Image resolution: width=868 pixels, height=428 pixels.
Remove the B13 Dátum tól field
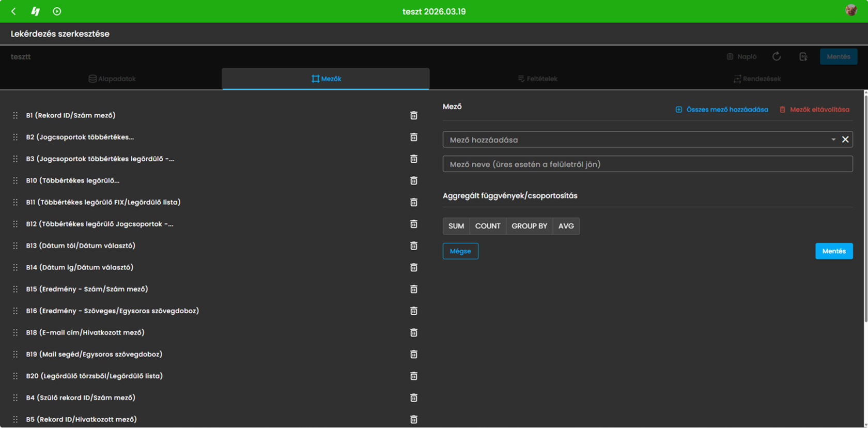(x=414, y=246)
